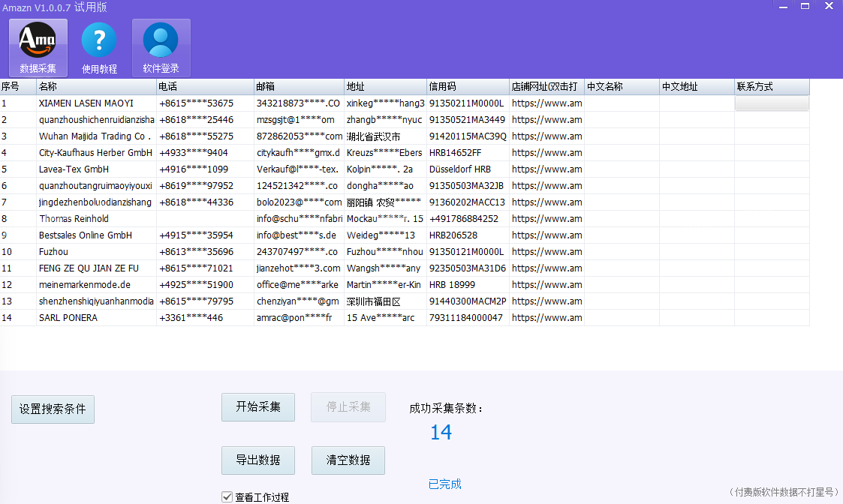Screen dimensions: 843x504
Task: Click the 已完成 status text
Action: (x=444, y=484)
